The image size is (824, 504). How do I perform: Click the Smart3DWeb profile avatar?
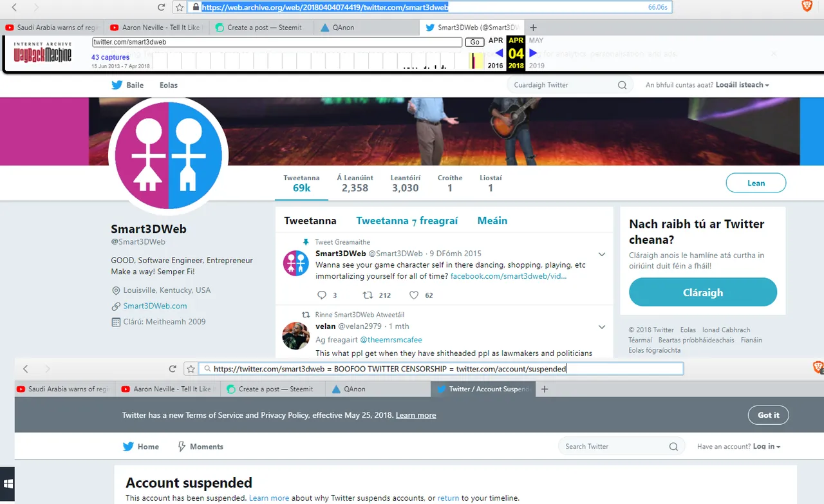pyautogui.click(x=169, y=155)
